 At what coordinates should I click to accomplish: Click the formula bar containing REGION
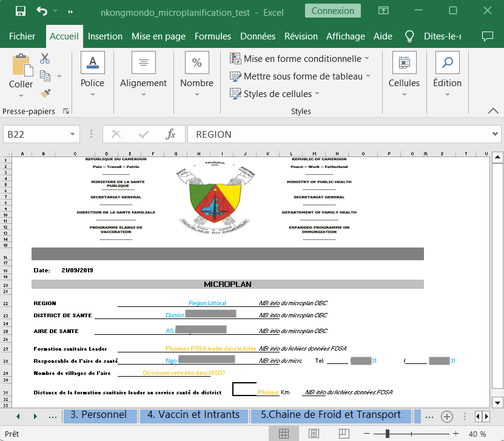pyautogui.click(x=340, y=134)
